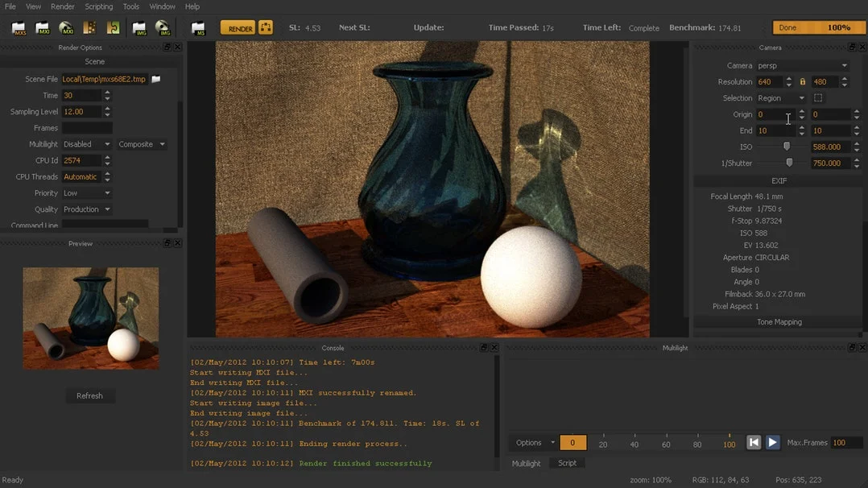The width and height of the screenshot is (868, 488).
Task: Open the Render menu
Action: (x=62, y=6)
